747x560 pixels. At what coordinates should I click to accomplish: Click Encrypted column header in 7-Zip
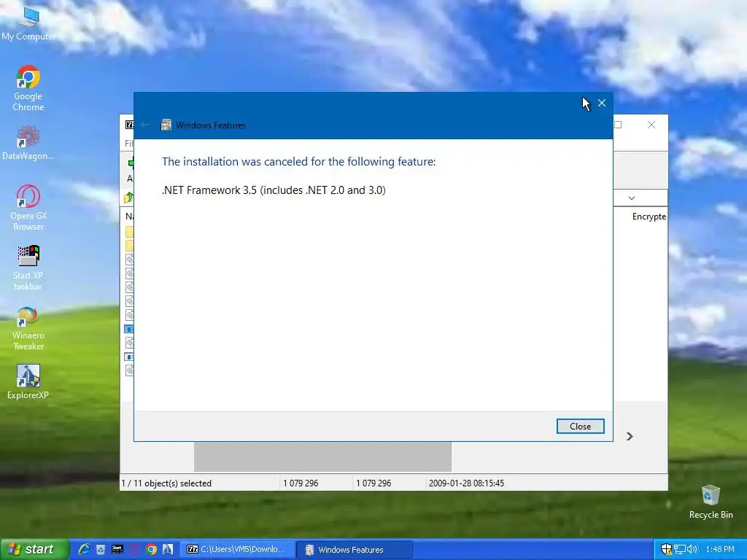pyautogui.click(x=649, y=217)
